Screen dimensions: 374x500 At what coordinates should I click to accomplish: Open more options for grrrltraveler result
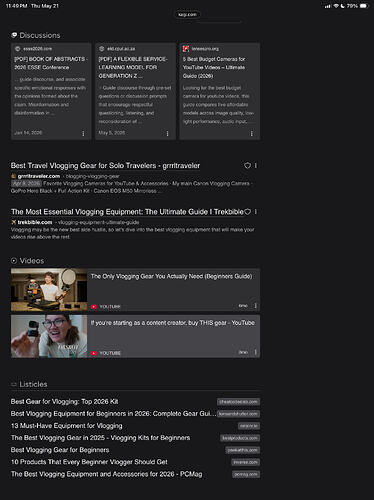[x=256, y=166]
